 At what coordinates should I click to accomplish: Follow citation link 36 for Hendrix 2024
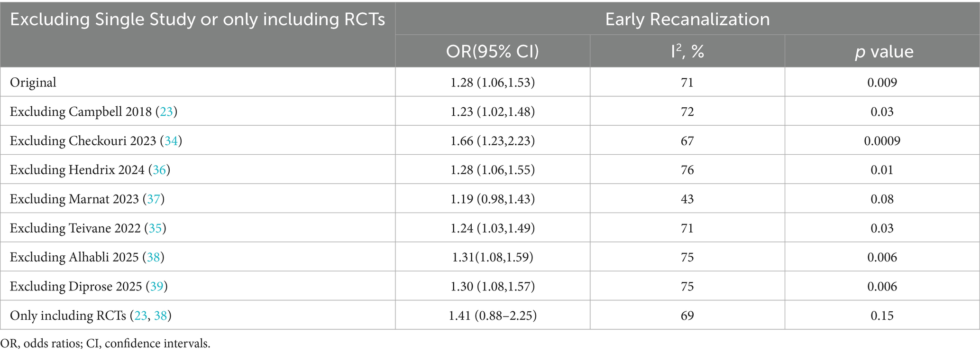coord(159,170)
